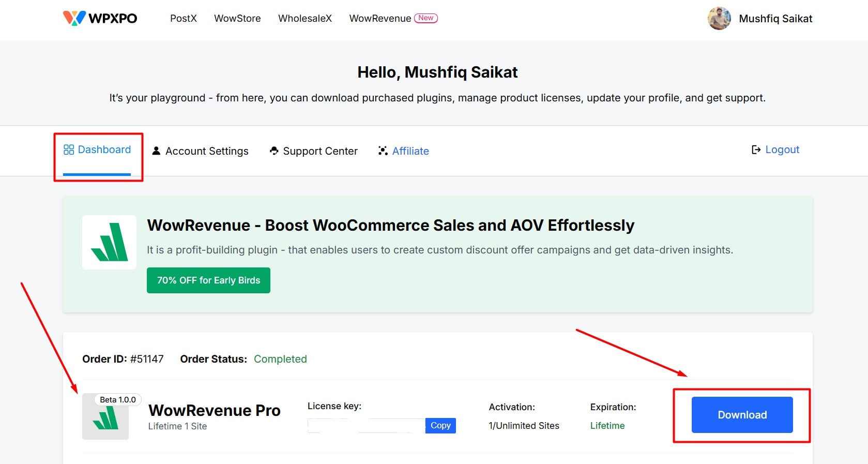
Task: Click the Hello, Mushfiq Saikat heading
Action: coord(437,72)
